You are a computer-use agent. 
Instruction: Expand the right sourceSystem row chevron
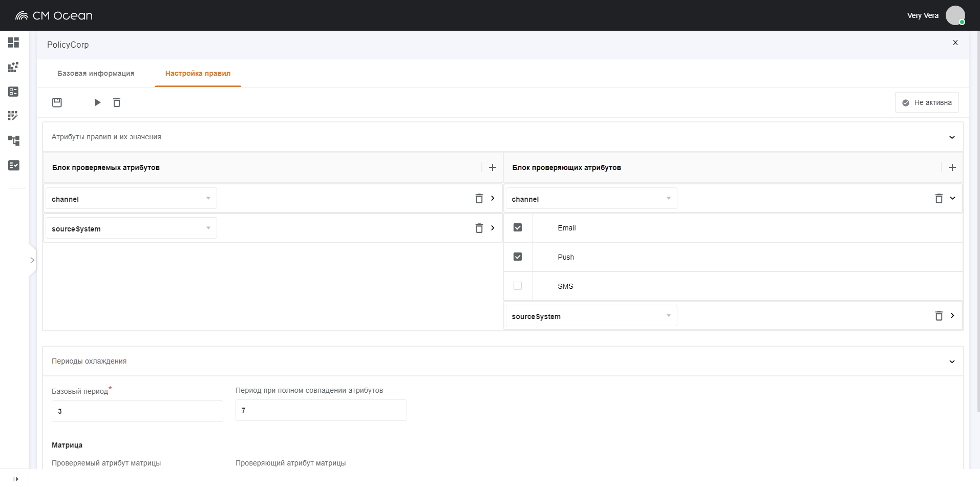pyautogui.click(x=952, y=315)
